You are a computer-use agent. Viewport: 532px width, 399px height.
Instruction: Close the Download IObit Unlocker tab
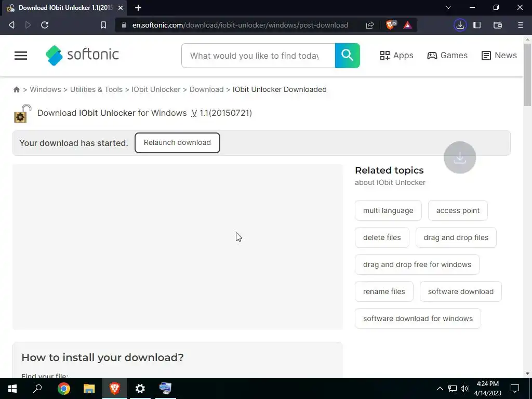121,7
